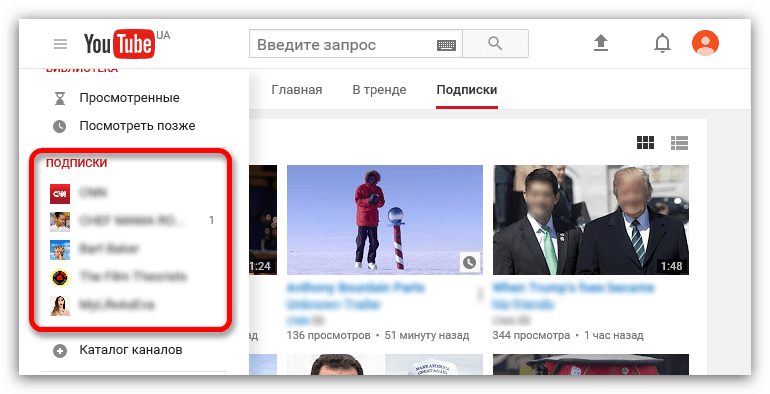770x394 pixels.
Task: Open second-row thumbnail with red vehicle
Action: click(x=591, y=365)
